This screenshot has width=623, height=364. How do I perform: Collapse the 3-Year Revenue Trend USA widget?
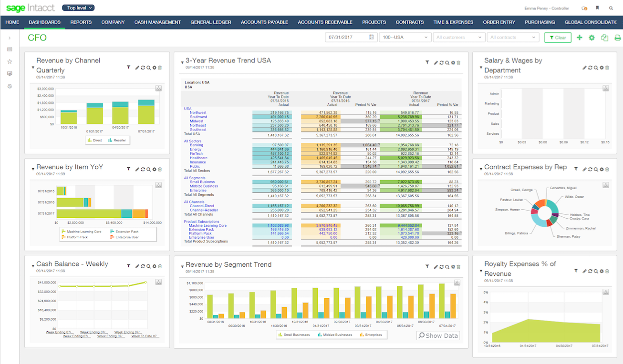coord(182,61)
